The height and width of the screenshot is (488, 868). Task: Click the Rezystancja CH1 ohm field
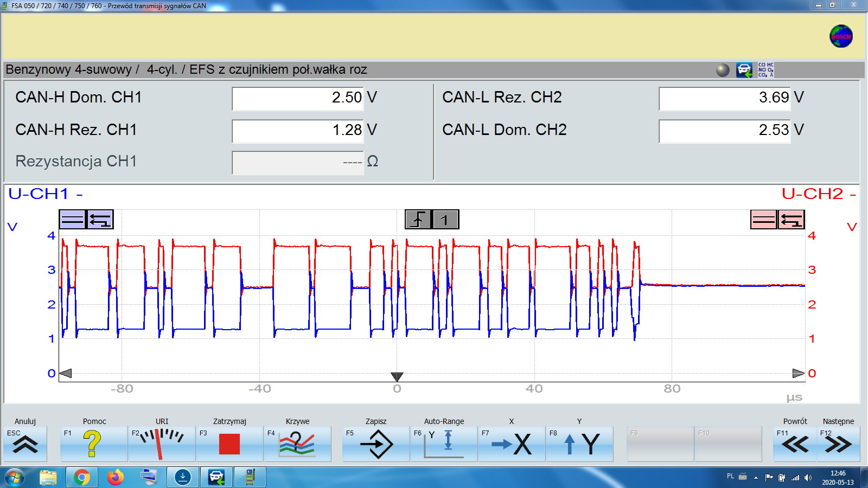(x=298, y=162)
